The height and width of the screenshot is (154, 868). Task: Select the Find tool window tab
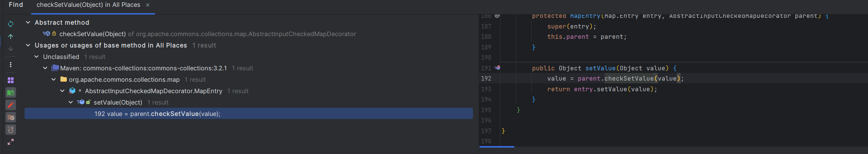pos(16,5)
